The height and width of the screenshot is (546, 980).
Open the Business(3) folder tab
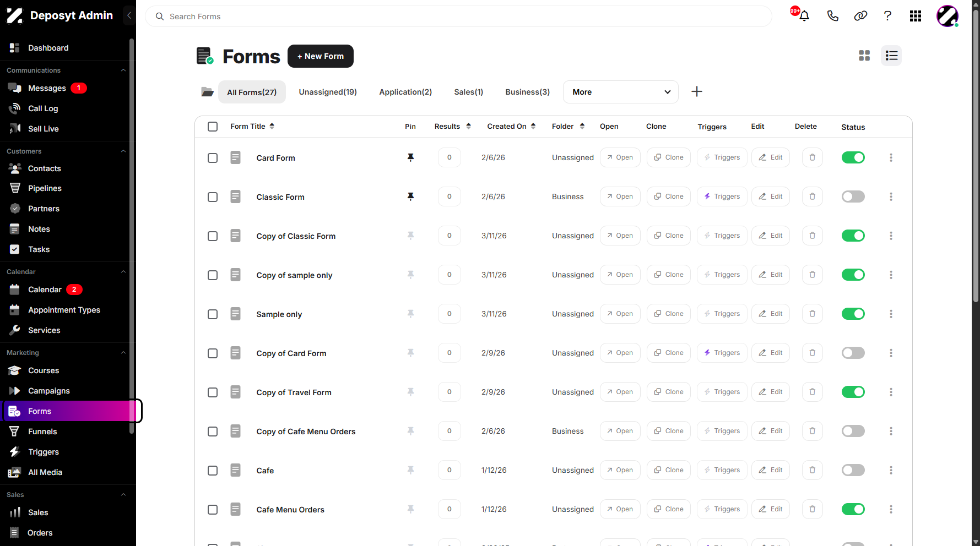tap(527, 92)
